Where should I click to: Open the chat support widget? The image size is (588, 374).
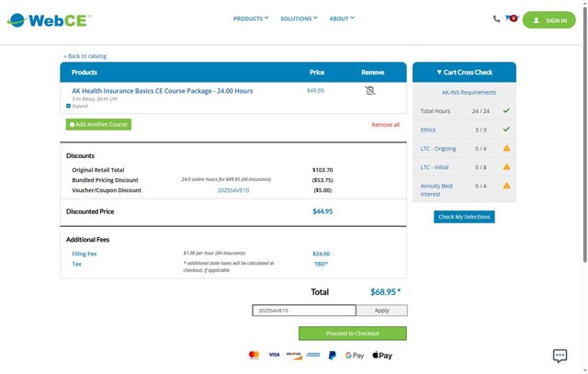coord(560,356)
